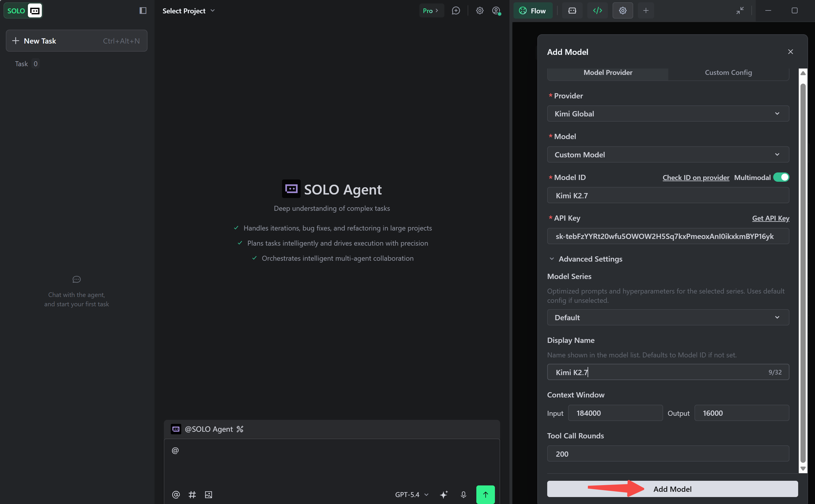Attach an image with picture icon
The width and height of the screenshot is (815, 504).
[x=209, y=495]
